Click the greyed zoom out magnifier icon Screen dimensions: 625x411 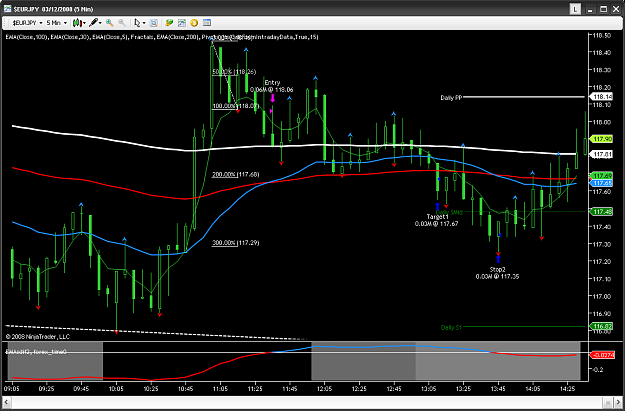tap(122, 23)
